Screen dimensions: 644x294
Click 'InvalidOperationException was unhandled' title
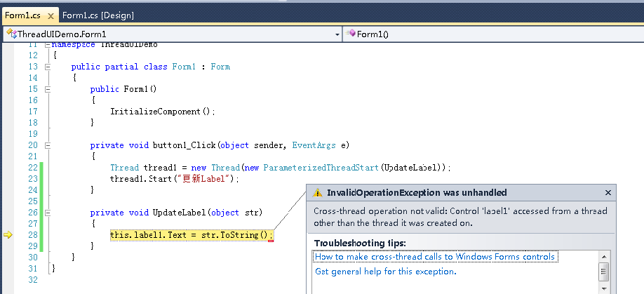(x=417, y=193)
